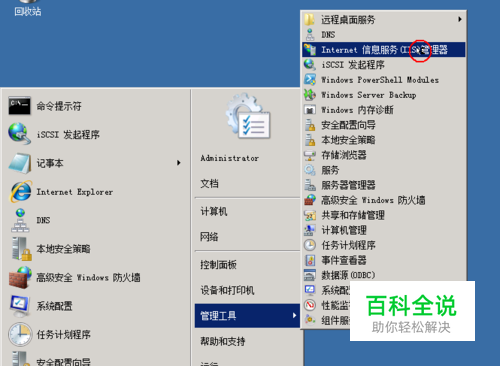Open 本地安全策略 in the admin tools submenu
Viewport: 500px width, 366px height.
[x=384, y=140]
